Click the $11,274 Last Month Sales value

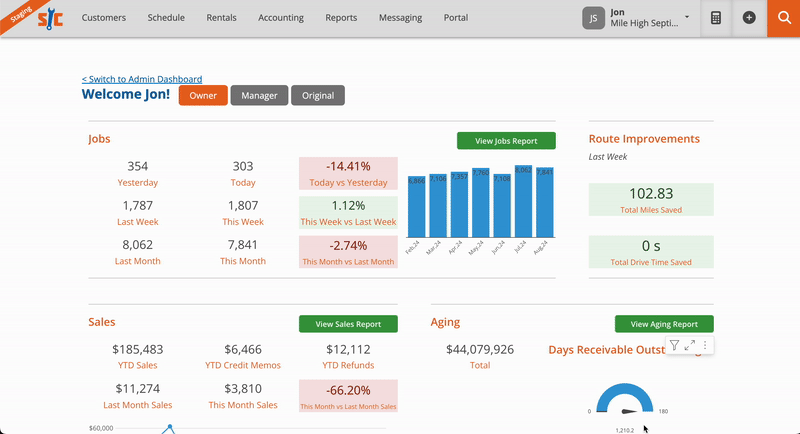(138, 389)
